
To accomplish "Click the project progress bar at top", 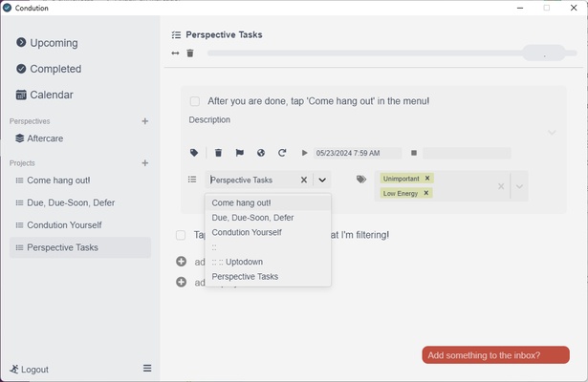I will point(363,53).
